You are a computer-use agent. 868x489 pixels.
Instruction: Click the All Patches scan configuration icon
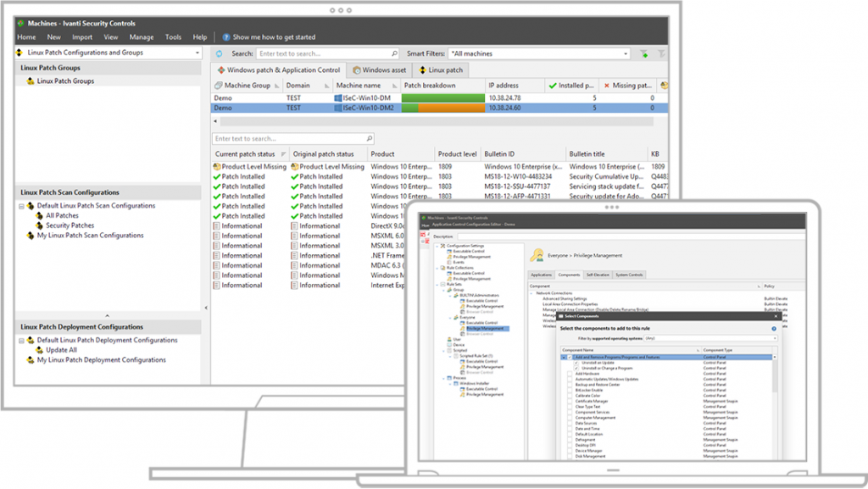[39, 216]
